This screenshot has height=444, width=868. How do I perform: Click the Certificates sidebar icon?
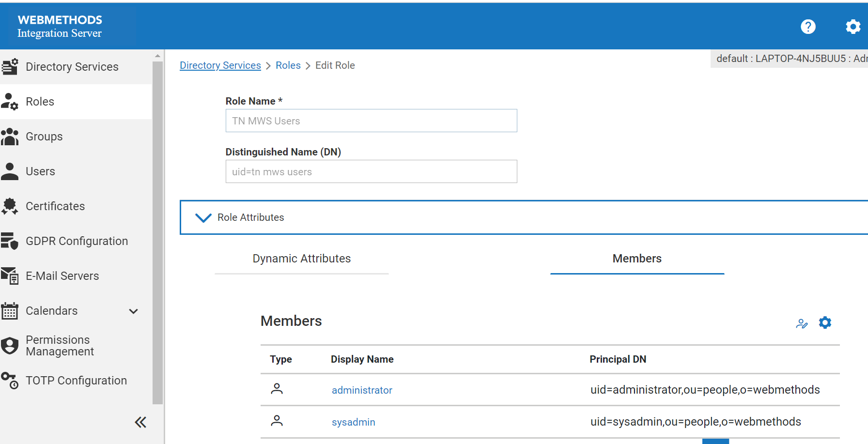click(x=10, y=206)
